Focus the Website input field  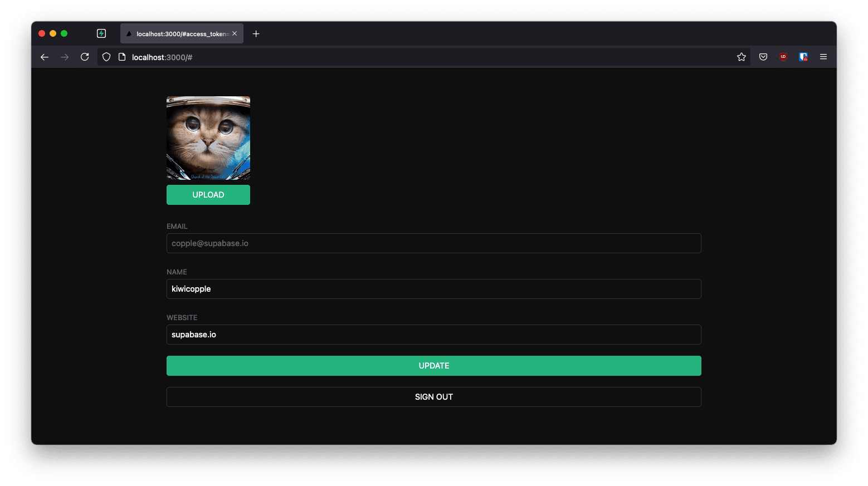(x=433, y=335)
